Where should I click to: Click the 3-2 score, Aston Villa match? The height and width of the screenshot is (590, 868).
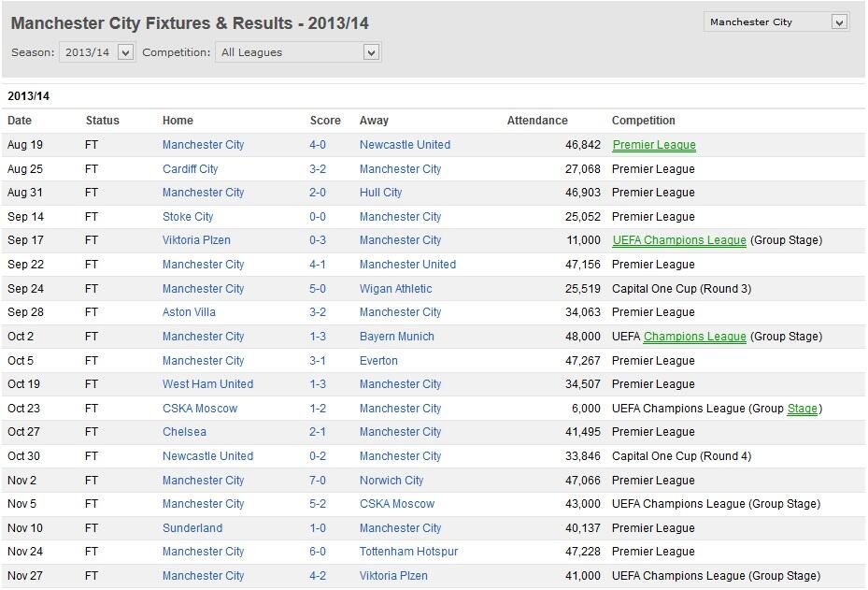point(318,312)
